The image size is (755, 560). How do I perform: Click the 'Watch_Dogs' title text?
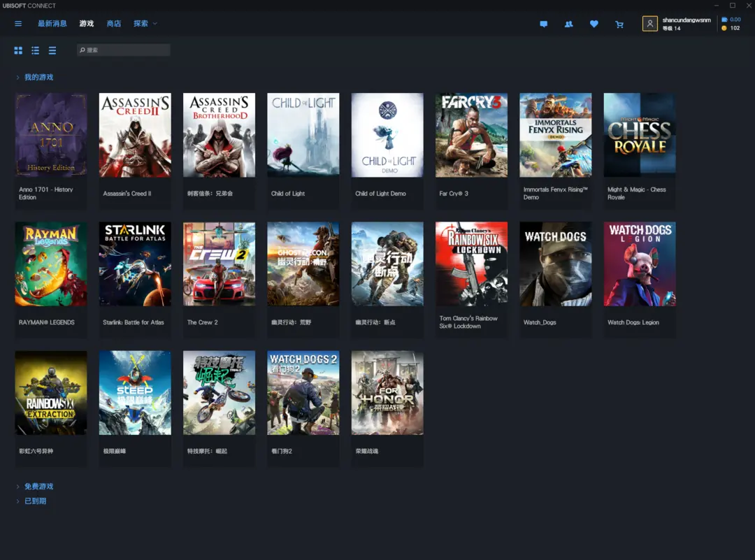click(x=540, y=322)
